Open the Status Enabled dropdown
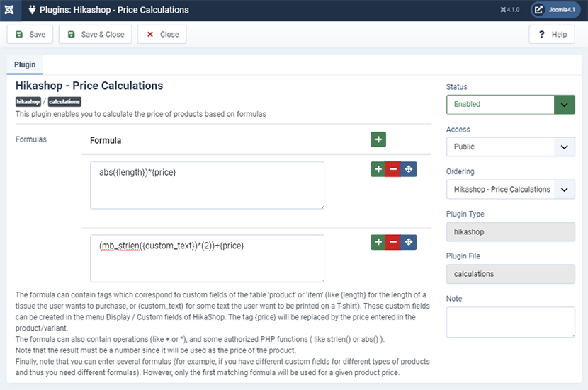The width and height of the screenshot is (588, 390). pyautogui.click(x=510, y=105)
